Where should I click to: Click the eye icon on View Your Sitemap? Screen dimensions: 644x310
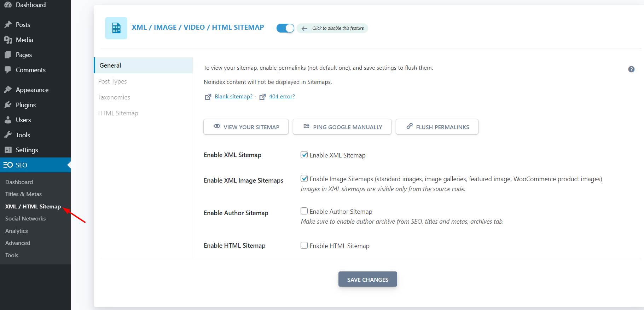point(217,126)
